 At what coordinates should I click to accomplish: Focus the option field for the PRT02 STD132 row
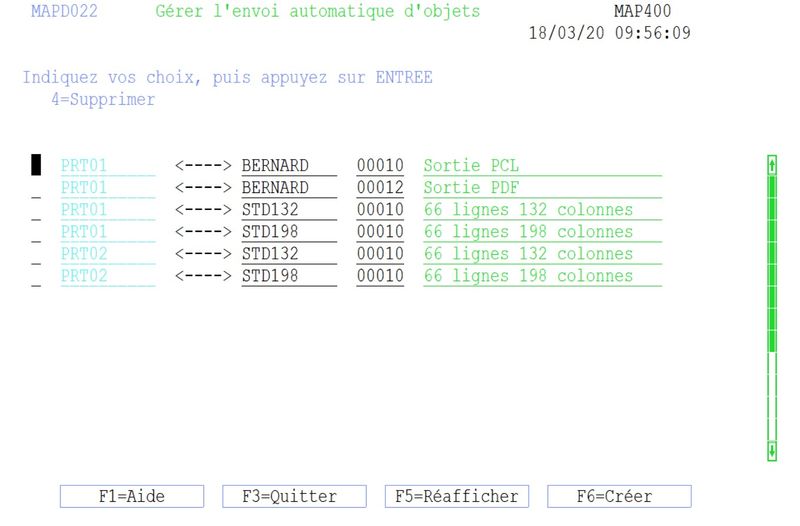tap(37, 254)
